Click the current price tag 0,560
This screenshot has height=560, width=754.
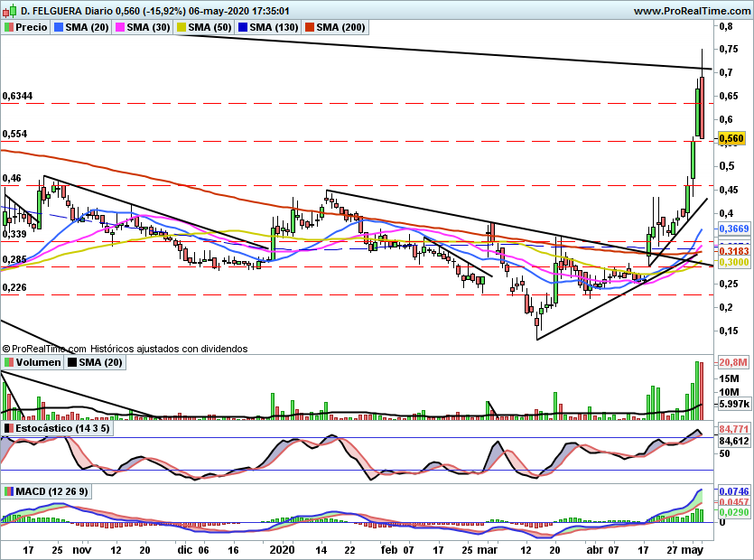pyautogui.click(x=732, y=138)
